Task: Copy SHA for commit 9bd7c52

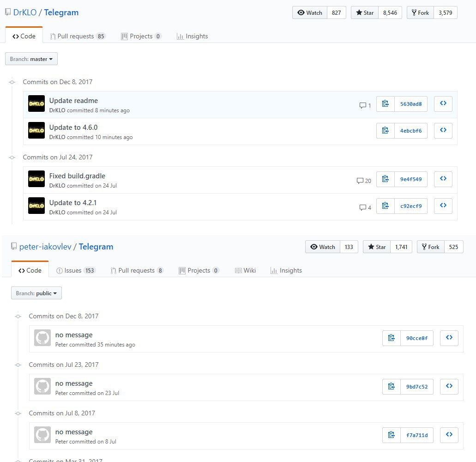Action: [x=392, y=387]
